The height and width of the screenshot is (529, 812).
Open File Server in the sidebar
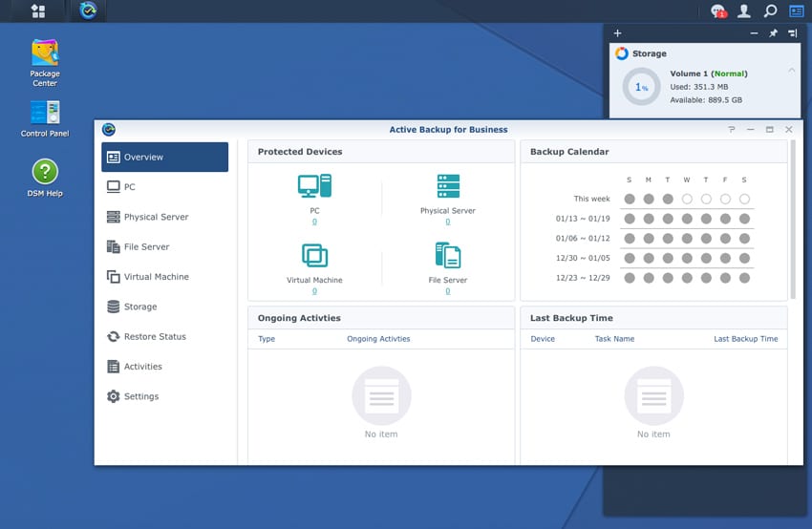pyautogui.click(x=164, y=247)
